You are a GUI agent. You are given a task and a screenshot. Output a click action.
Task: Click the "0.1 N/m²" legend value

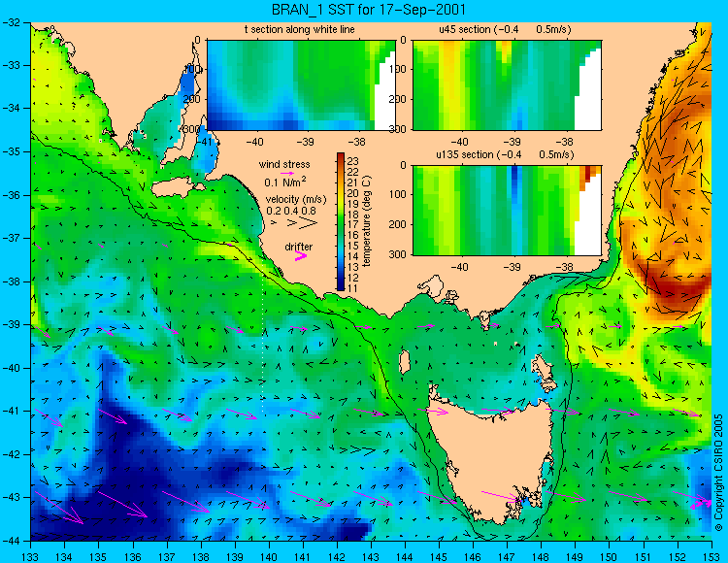(285, 182)
